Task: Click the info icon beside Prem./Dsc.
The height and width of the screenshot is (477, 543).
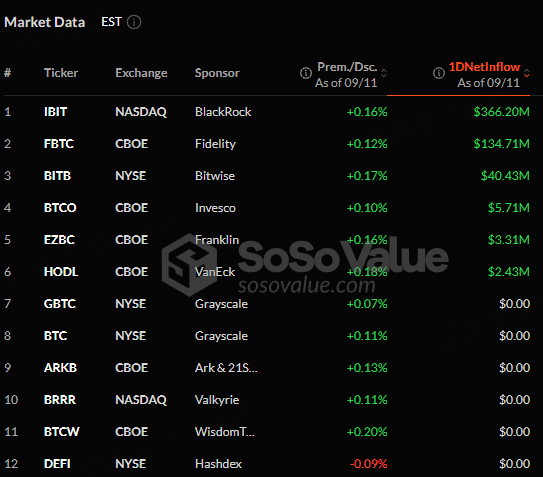Action: (305, 73)
